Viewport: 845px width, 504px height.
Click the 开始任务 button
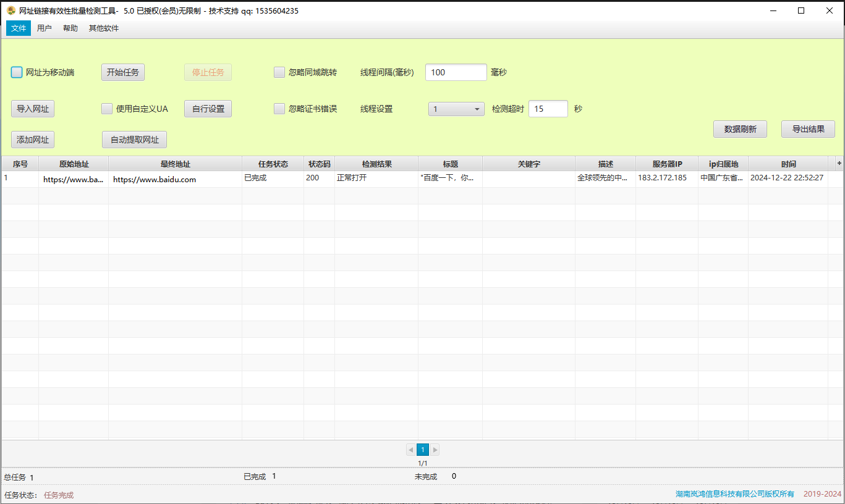[123, 72]
